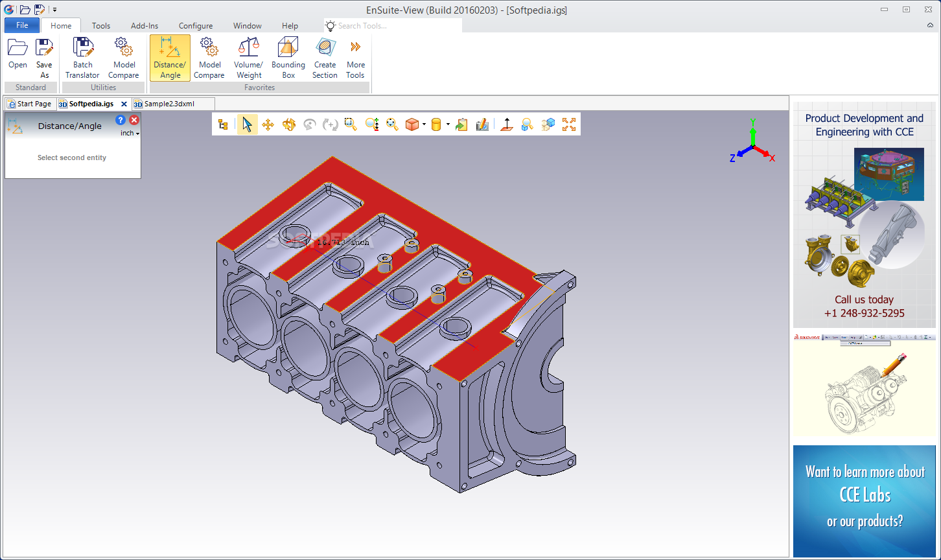Viewport: 941px width, 560px height.
Task: Click the engine sketch SolidWorks ad thumbnail
Action: [x=865, y=386]
